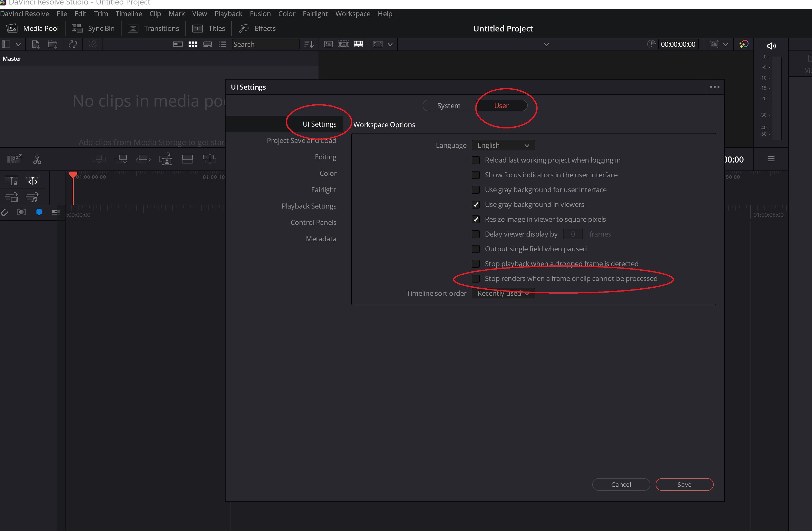The width and height of the screenshot is (812, 531).
Task: Click the source overwrite icon
Action: click(x=209, y=159)
